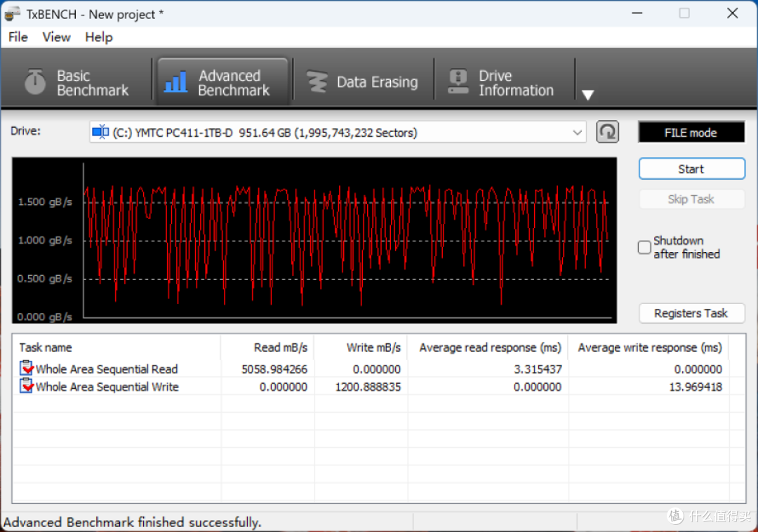This screenshot has height=532, width=758.
Task: Click the 3.315437 read response value
Action: [538, 369]
